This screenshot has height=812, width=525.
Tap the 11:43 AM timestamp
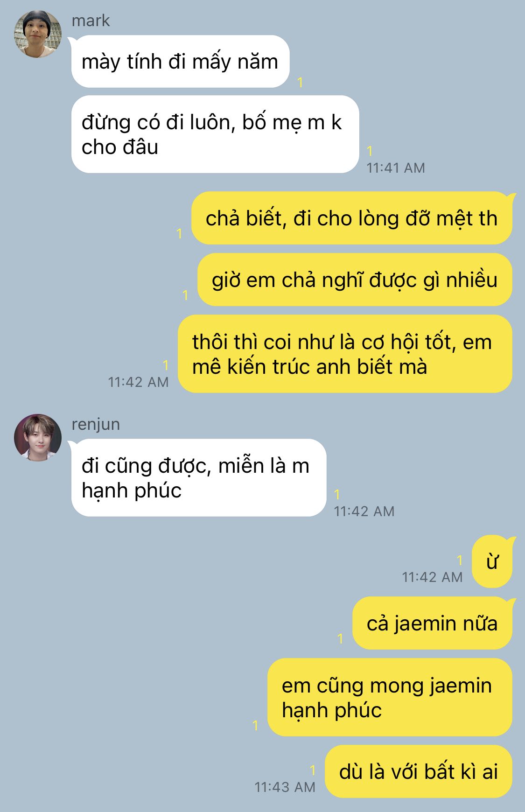pos(285,787)
